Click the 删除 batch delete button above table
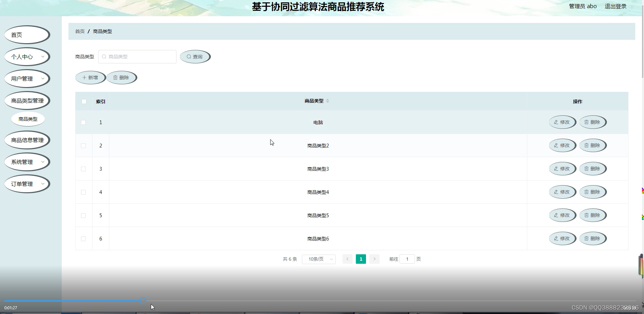Image resolution: width=644 pixels, height=314 pixels. tap(121, 78)
